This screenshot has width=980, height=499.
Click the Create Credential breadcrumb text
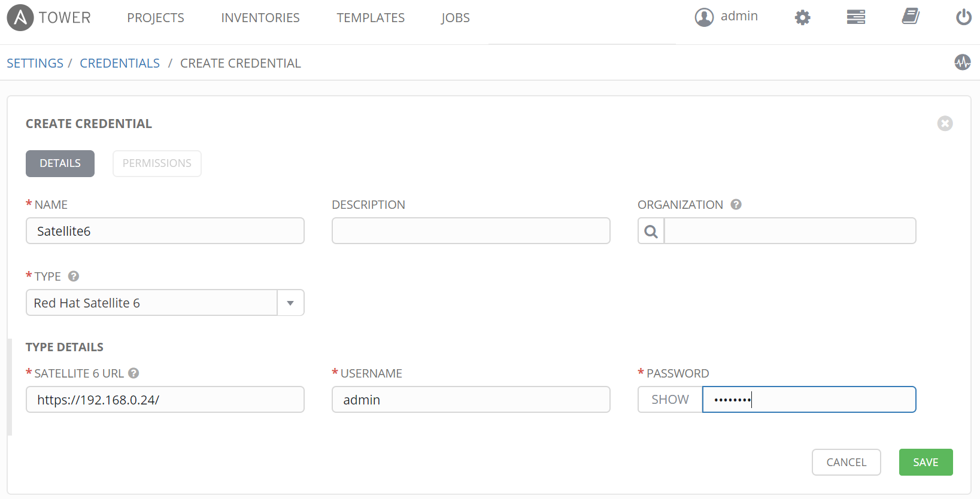(x=241, y=63)
